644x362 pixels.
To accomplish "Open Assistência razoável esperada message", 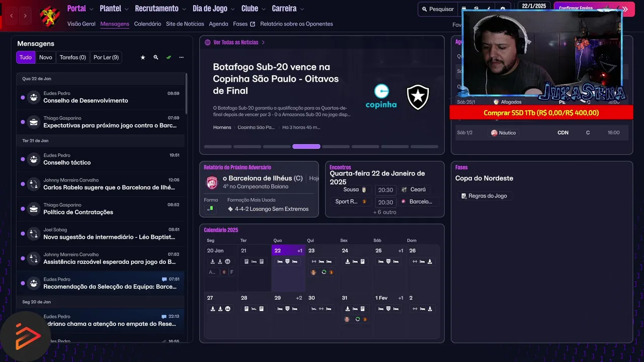I will click(101, 258).
